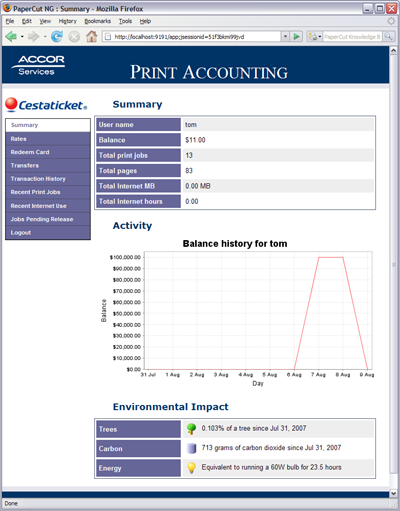This screenshot has height=511, width=400.
Task: Open the Rates page
Action: (x=48, y=139)
